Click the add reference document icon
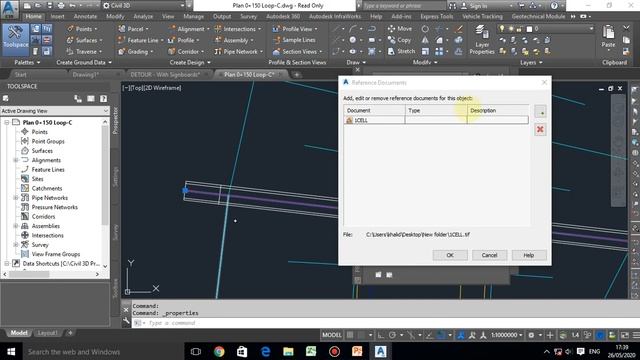This screenshot has width=640, height=360. point(540,111)
